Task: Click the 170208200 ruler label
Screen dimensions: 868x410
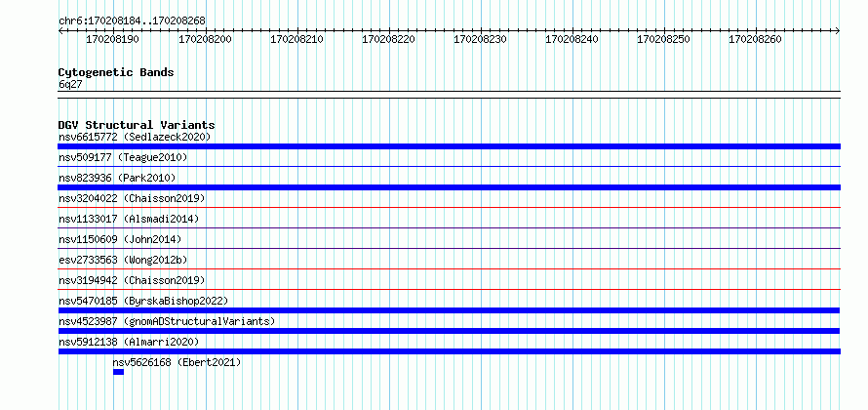Action: (205, 39)
